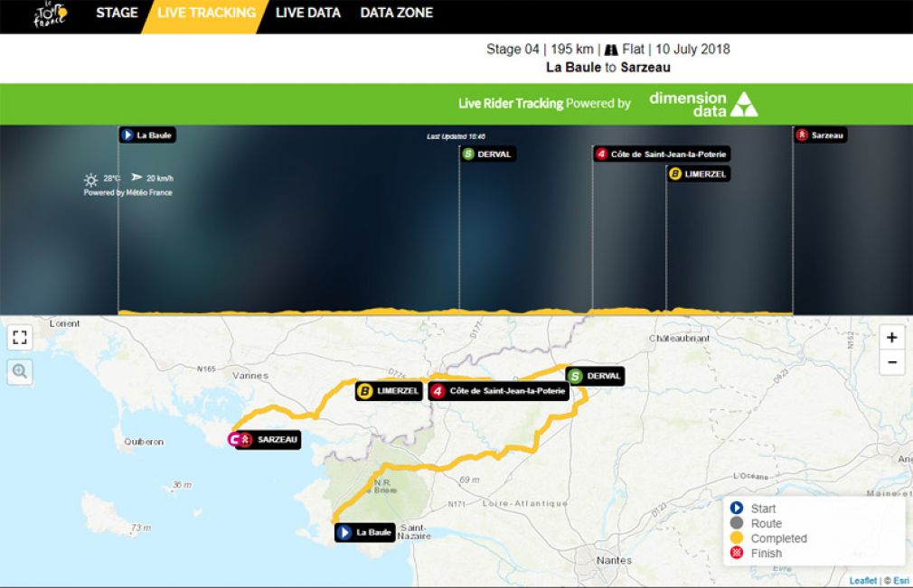913x588 pixels.
Task: Click the Lorient label on map
Action: pos(64,323)
